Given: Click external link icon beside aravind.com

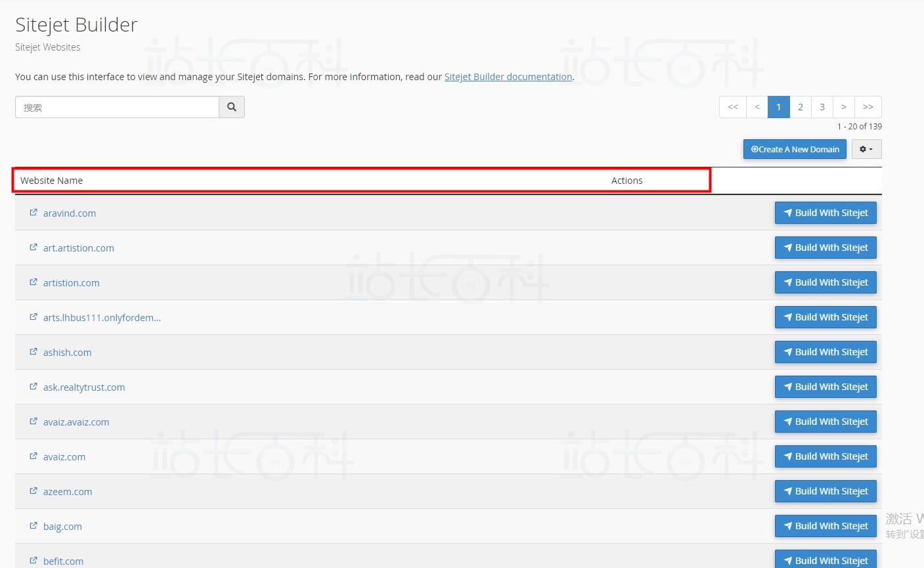Looking at the screenshot, I should click(33, 213).
